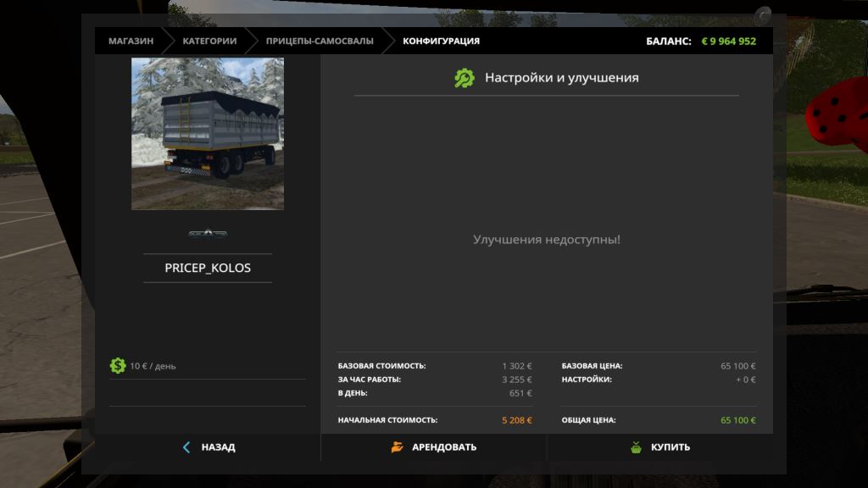Screen dimensions: 868x488
Task: Click the brand logo under the image
Action: click(208, 234)
